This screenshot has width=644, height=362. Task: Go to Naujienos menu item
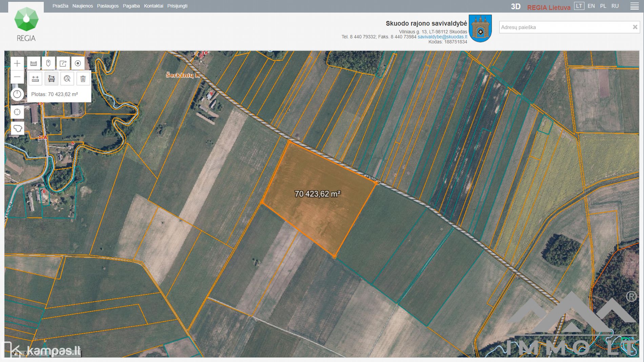click(82, 6)
